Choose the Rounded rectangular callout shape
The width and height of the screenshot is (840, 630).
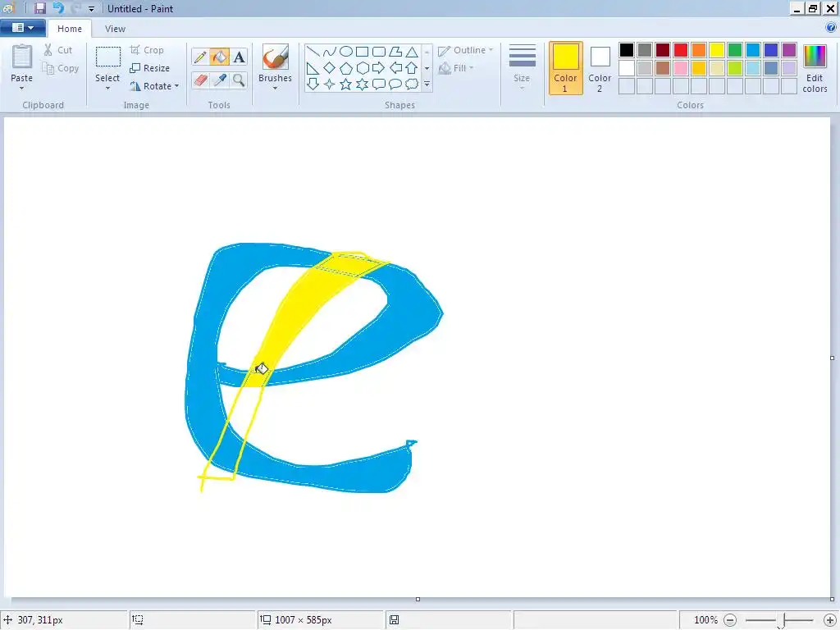click(x=379, y=84)
